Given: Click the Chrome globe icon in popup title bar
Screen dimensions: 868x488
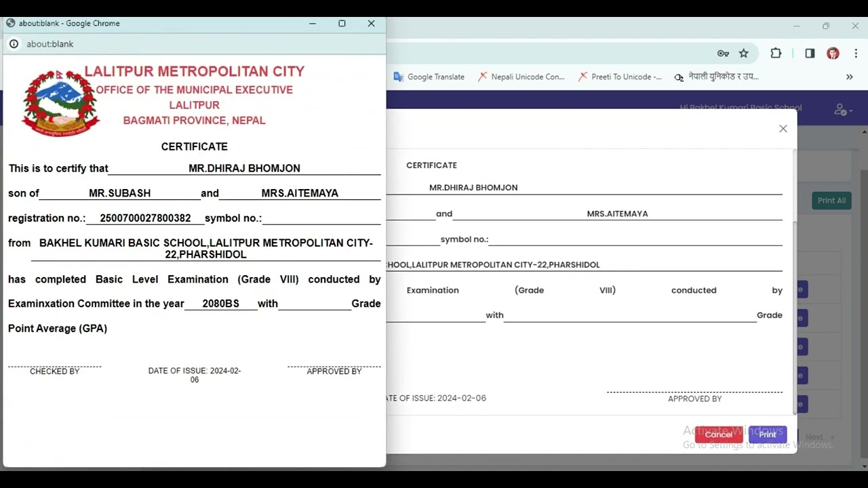Looking at the screenshot, I should [x=10, y=23].
